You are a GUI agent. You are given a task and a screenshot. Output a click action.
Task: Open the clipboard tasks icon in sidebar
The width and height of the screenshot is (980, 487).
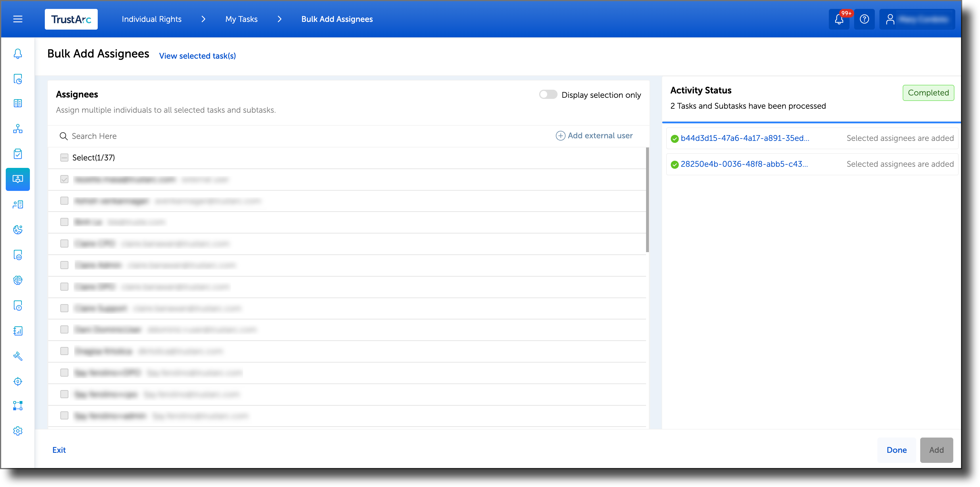tap(18, 154)
